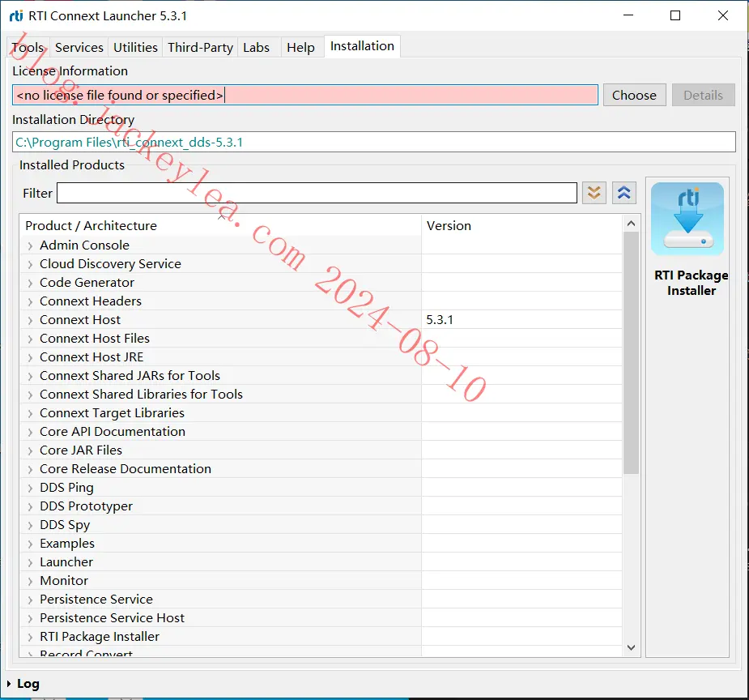Click the products list scrollbar thumb

click(x=631, y=352)
